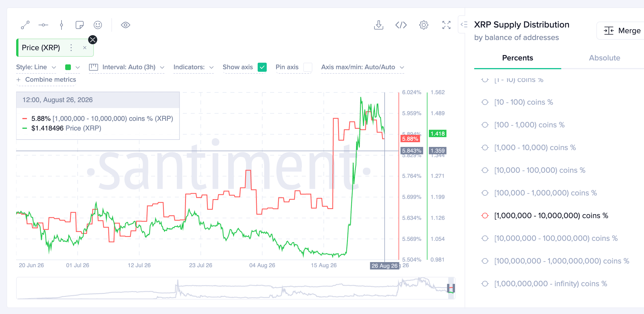The image size is (644, 314).
Task: Click the mini timeline overview chart
Action: [x=236, y=288]
